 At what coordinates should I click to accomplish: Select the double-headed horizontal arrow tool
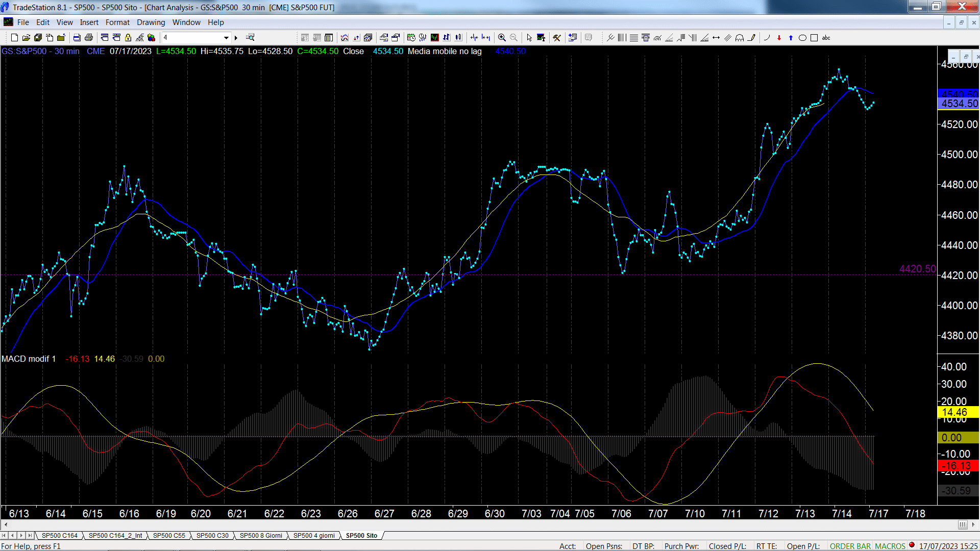pos(716,38)
